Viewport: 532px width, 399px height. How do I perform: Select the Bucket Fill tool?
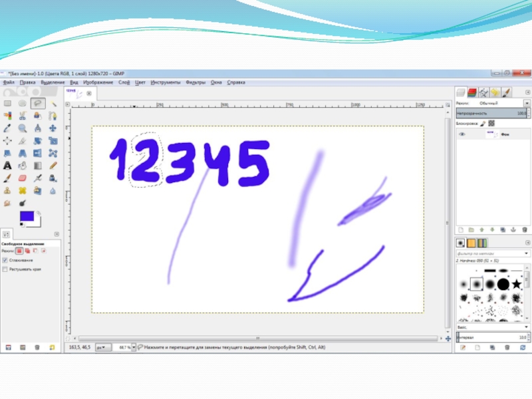tap(23, 166)
